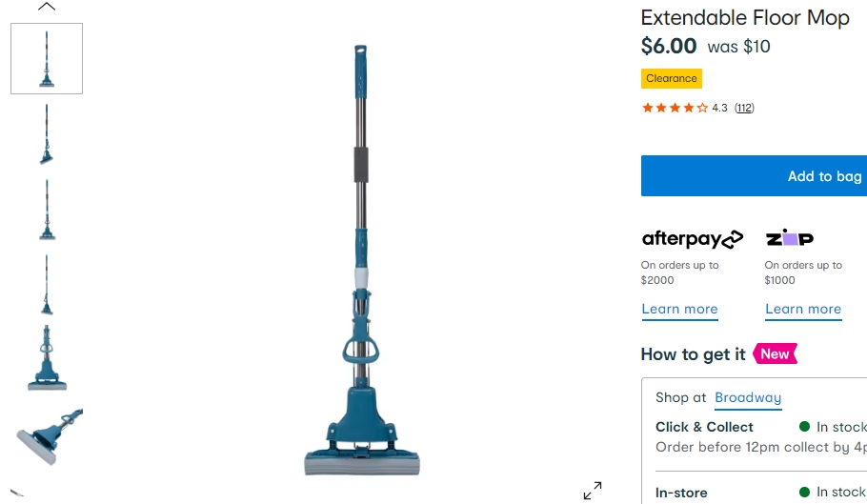Click the pink New badge
The image size is (867, 504).
pos(775,353)
